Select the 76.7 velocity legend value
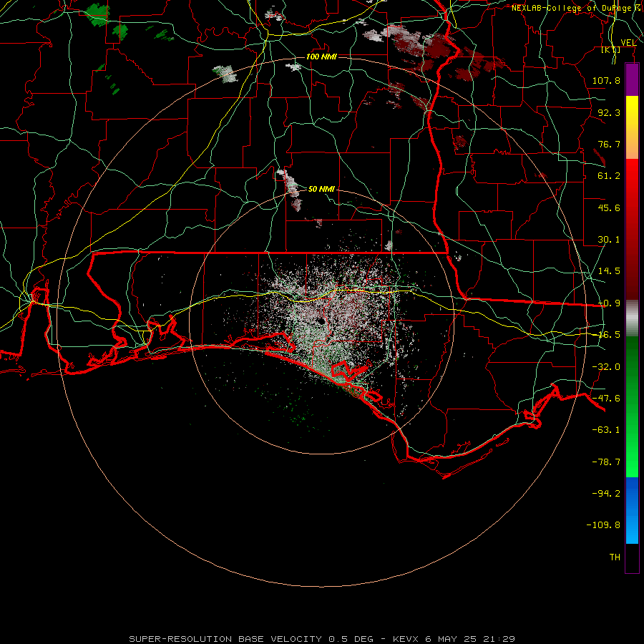 [609, 144]
